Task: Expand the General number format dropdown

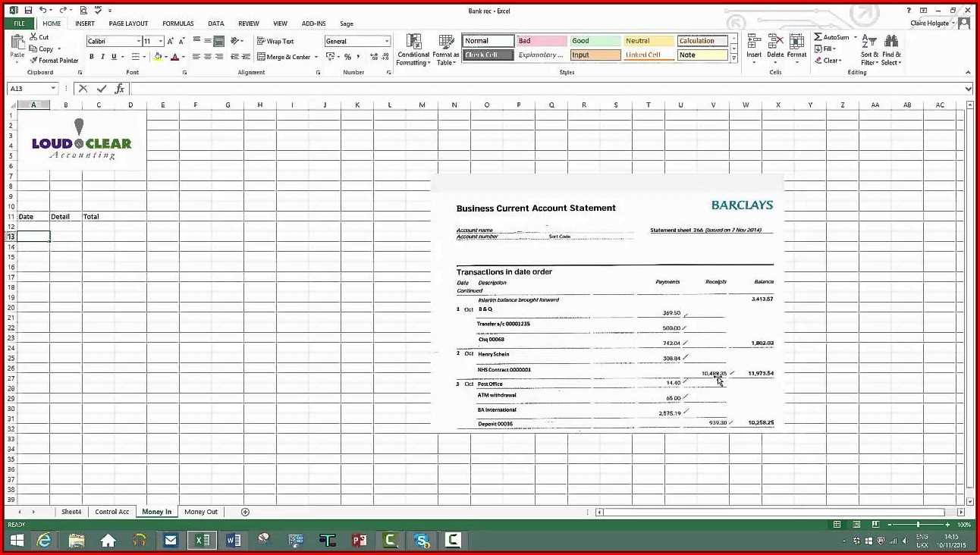Action: click(387, 41)
